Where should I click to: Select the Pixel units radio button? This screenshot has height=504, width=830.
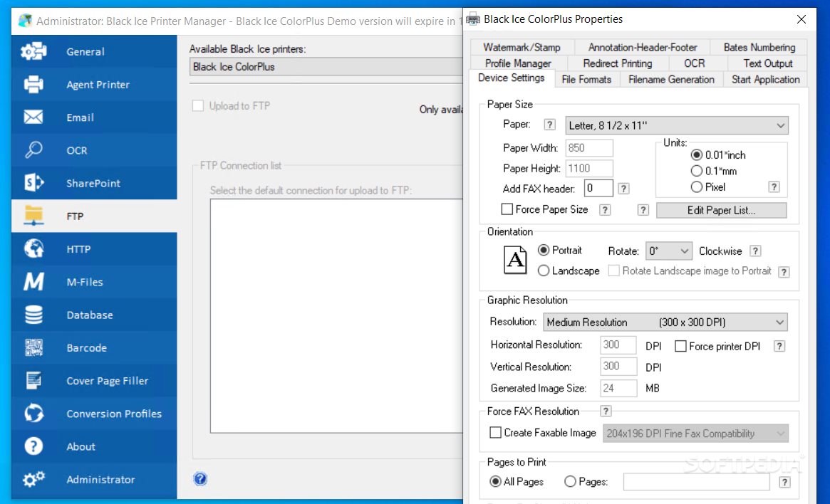click(x=697, y=187)
